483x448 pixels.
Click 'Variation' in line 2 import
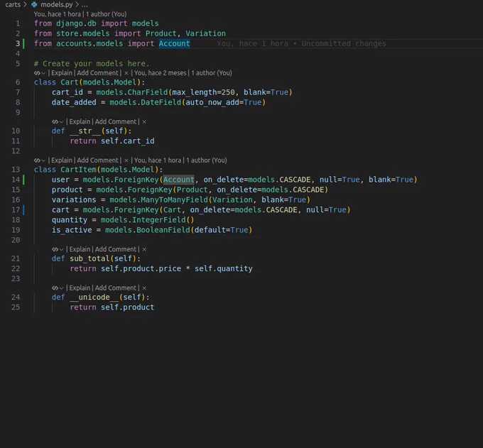pos(205,33)
